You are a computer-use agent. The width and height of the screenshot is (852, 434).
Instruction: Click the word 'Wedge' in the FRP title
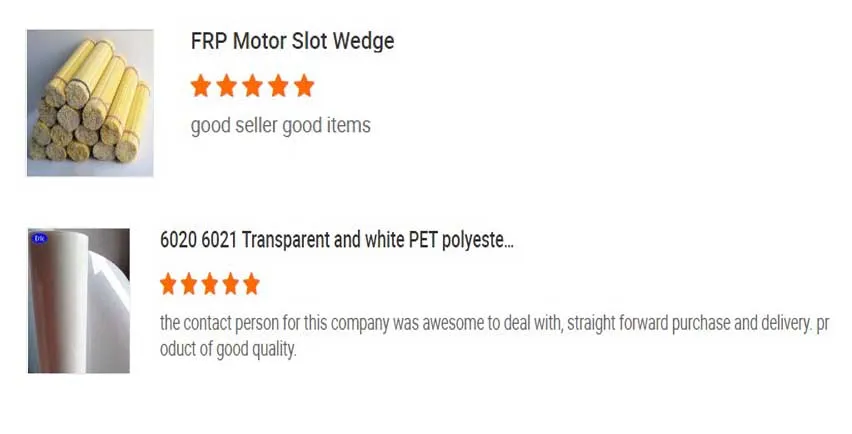(x=368, y=42)
